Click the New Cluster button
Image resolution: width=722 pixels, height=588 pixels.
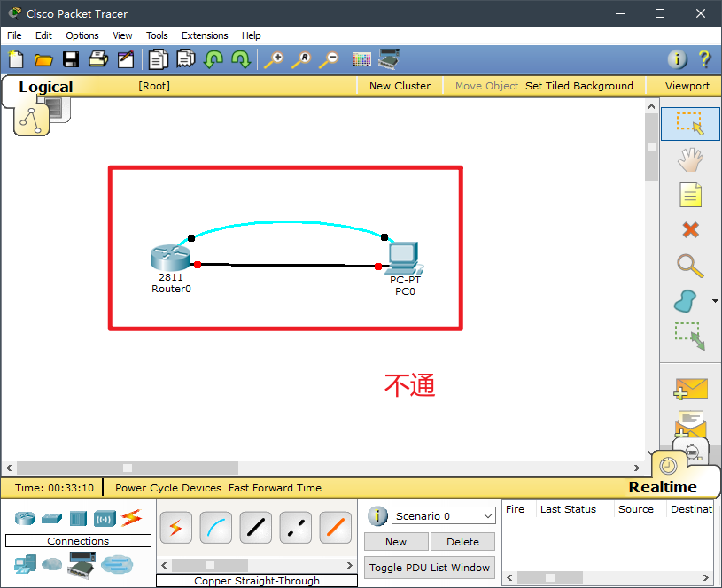point(400,86)
